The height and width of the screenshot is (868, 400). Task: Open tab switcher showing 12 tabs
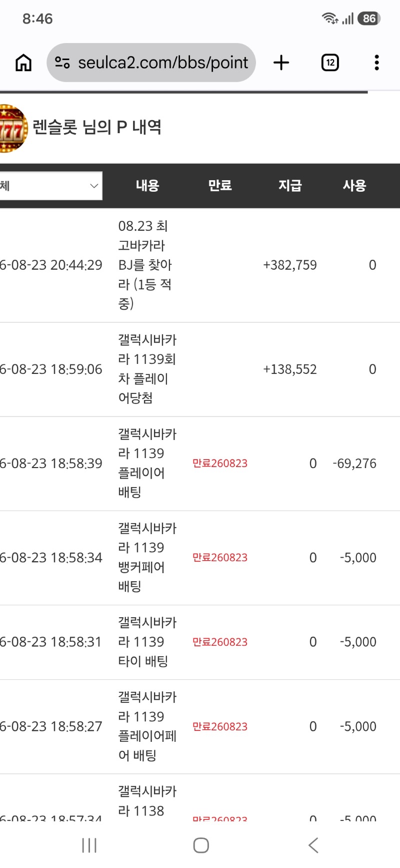(330, 63)
